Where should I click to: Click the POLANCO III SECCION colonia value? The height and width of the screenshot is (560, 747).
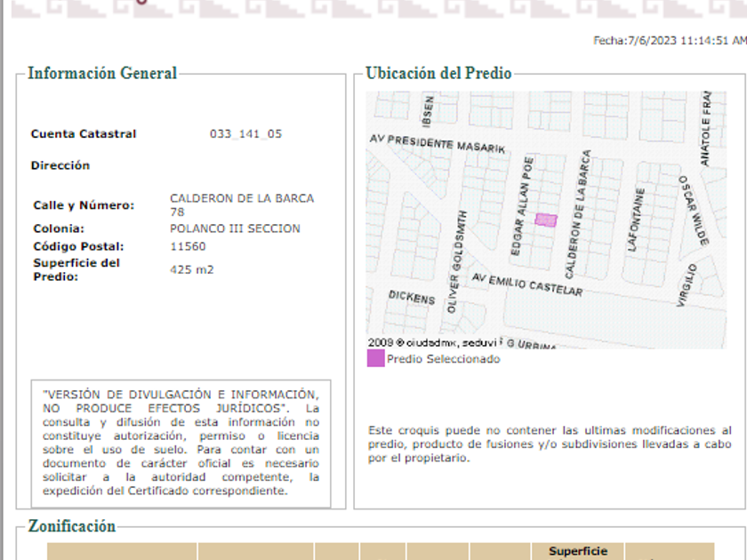(x=235, y=228)
